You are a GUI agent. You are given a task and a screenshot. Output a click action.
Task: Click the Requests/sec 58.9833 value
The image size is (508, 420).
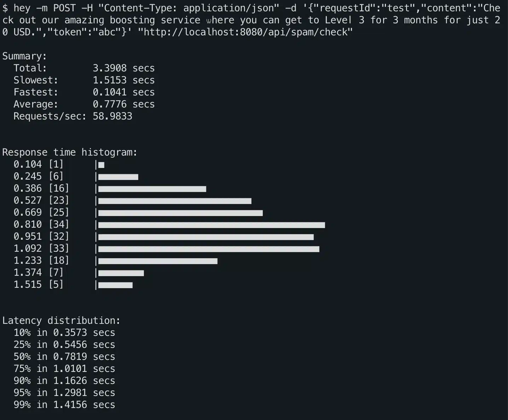pos(112,116)
